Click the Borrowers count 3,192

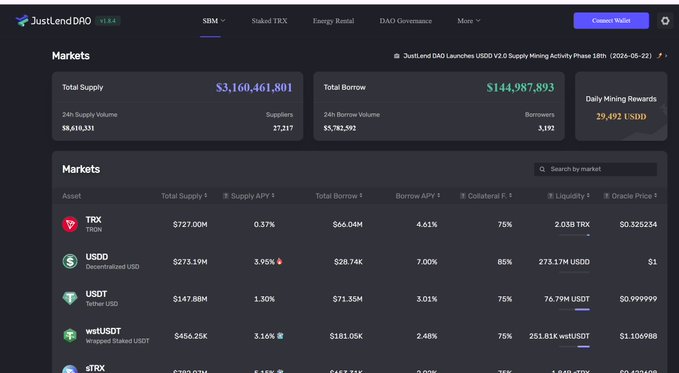click(x=546, y=128)
